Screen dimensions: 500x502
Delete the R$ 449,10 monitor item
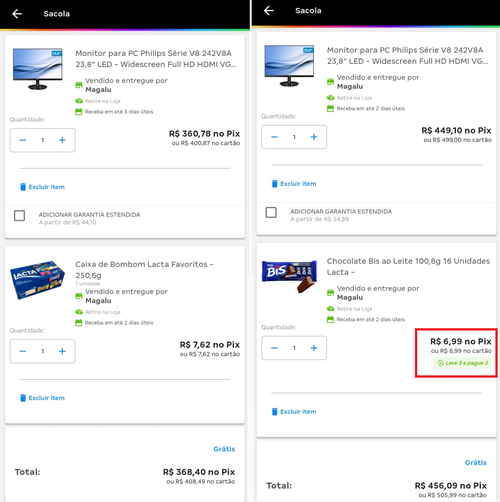click(294, 184)
